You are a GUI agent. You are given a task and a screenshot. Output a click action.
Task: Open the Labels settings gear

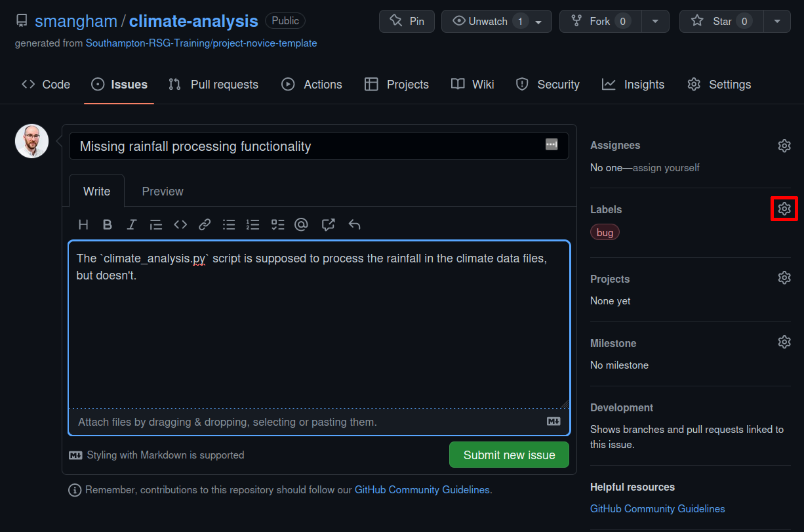(x=784, y=209)
